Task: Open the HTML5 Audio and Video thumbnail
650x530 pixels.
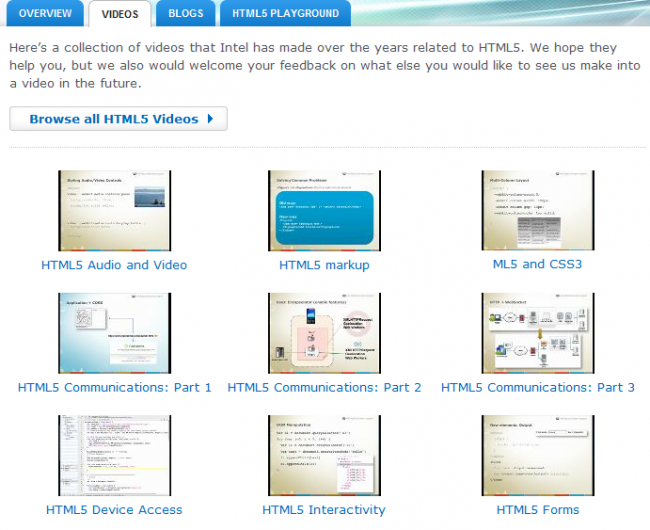Action: pos(115,211)
